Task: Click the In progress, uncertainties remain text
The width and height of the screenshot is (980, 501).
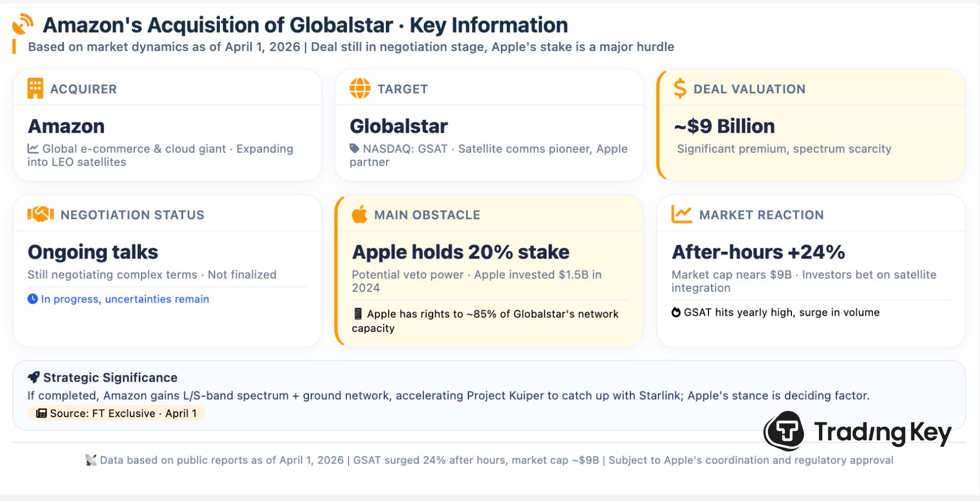Action: (125, 299)
